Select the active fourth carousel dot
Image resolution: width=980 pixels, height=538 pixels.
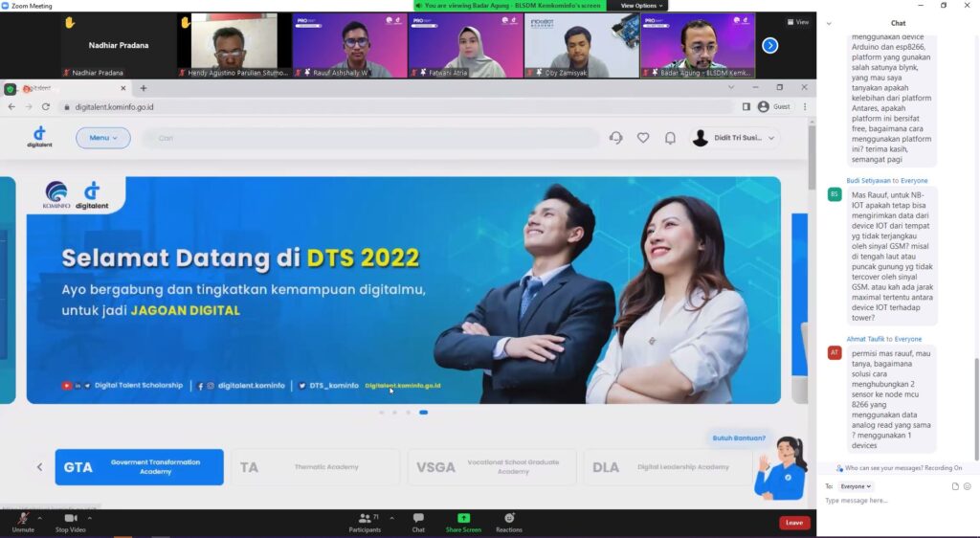click(423, 413)
